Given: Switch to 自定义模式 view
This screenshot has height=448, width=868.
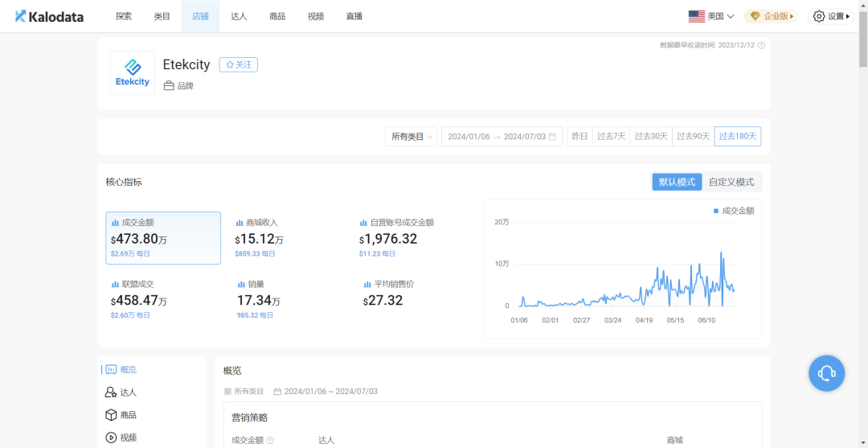Looking at the screenshot, I should pos(731,182).
